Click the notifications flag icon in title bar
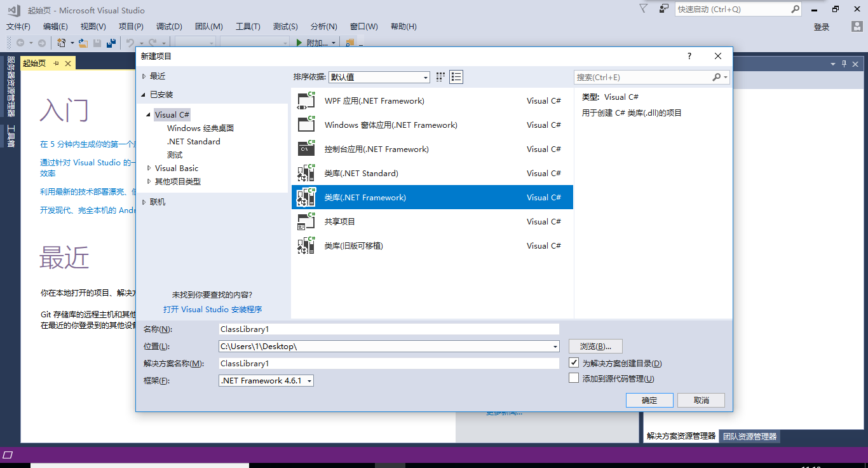The width and height of the screenshot is (868, 468). point(644,9)
